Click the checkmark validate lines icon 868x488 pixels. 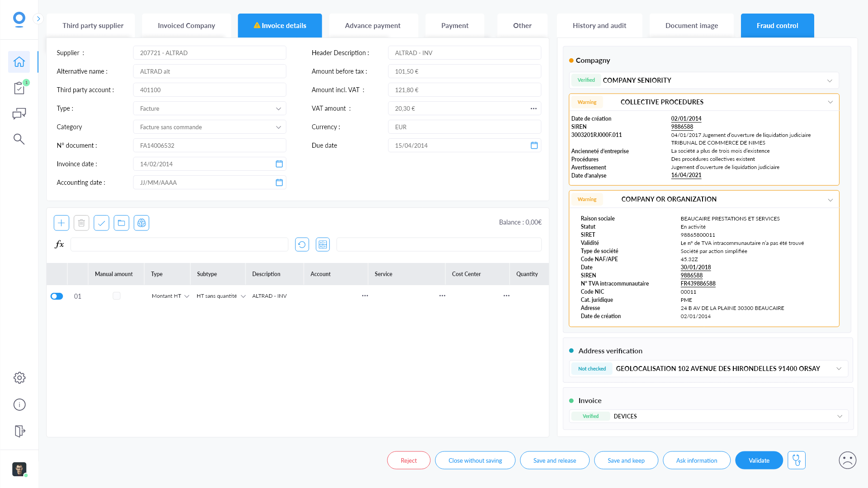point(101,223)
